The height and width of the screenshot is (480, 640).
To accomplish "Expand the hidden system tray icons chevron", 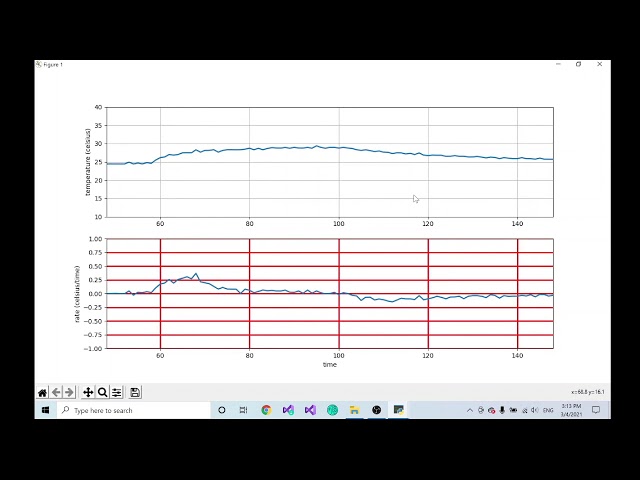I will [470, 410].
